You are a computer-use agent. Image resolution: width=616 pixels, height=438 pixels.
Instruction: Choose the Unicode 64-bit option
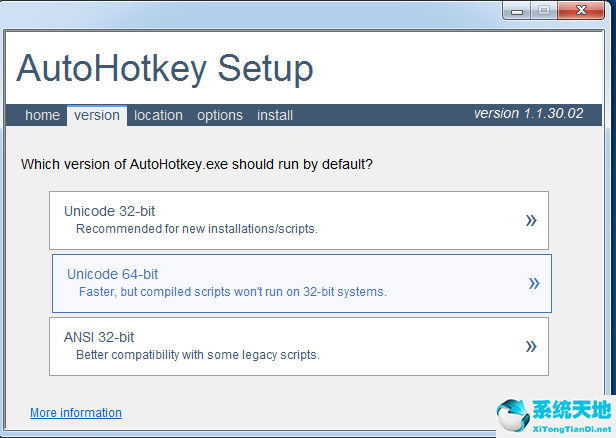pos(302,283)
